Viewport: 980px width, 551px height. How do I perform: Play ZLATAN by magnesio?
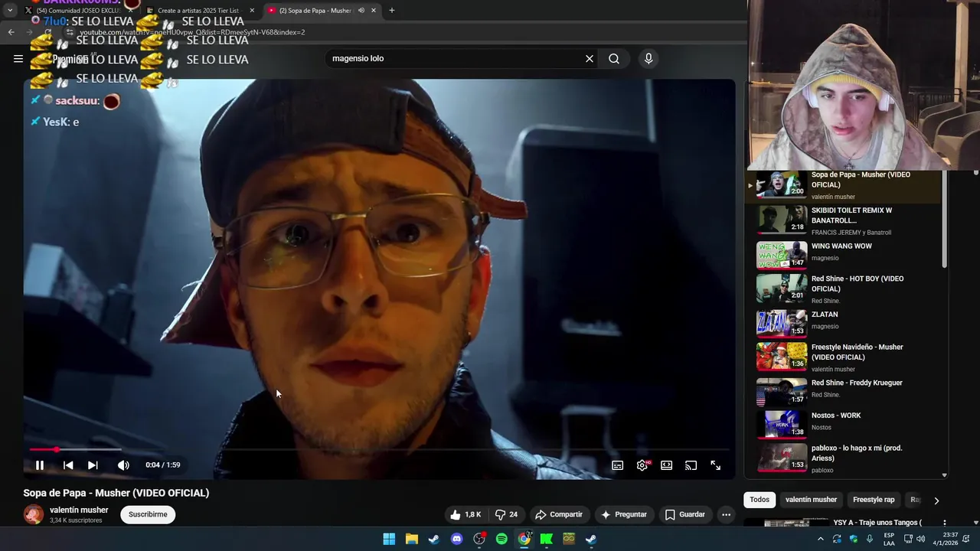tap(842, 323)
